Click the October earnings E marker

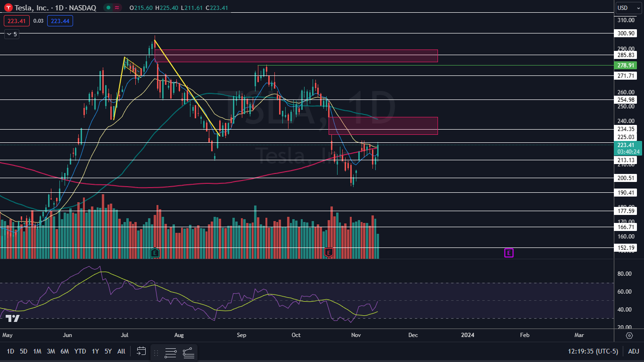coord(329,253)
